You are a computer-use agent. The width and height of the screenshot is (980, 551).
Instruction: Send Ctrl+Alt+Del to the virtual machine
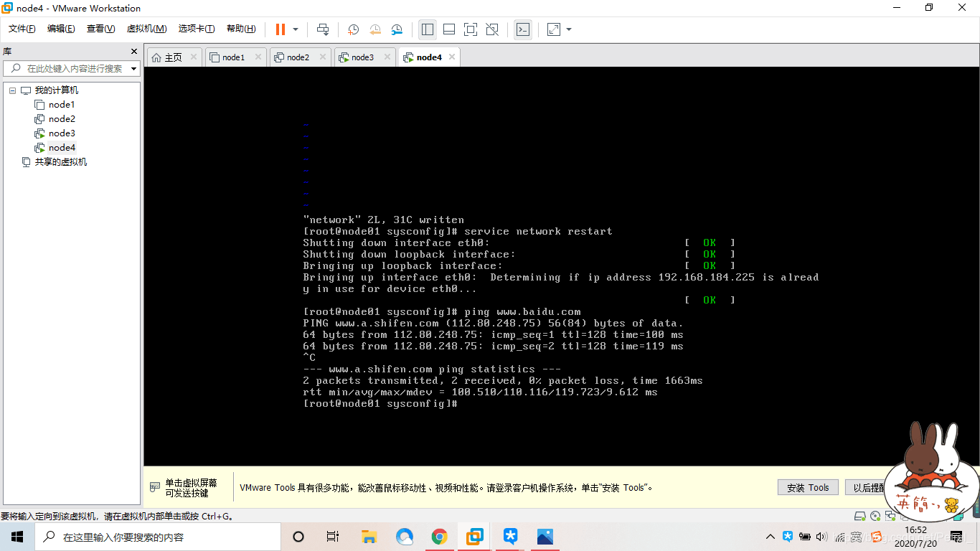point(323,29)
